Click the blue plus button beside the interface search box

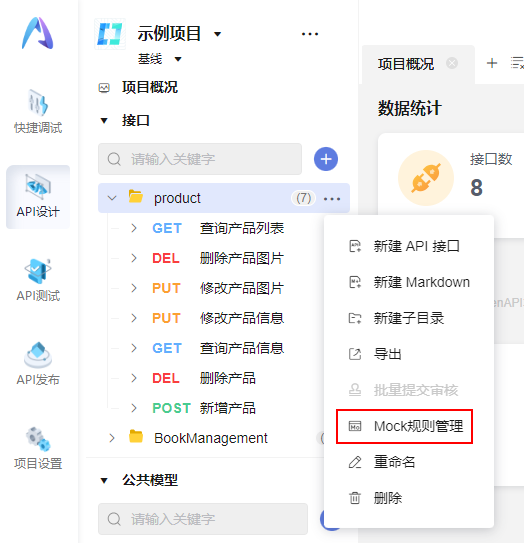pos(326,159)
